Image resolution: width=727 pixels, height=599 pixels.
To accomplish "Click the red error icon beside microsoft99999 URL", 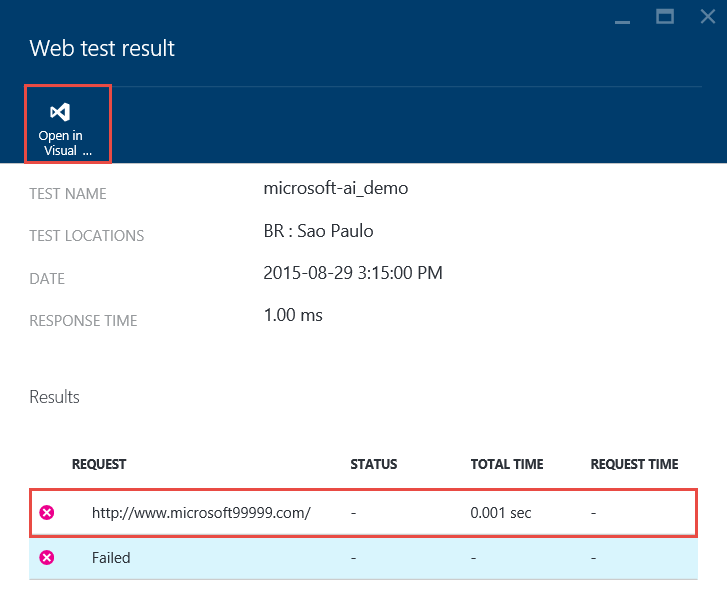I will pyautogui.click(x=47, y=513).
